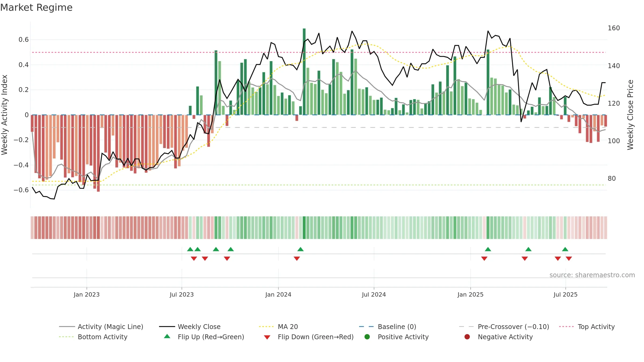Click the 120 price tick label

614,103
